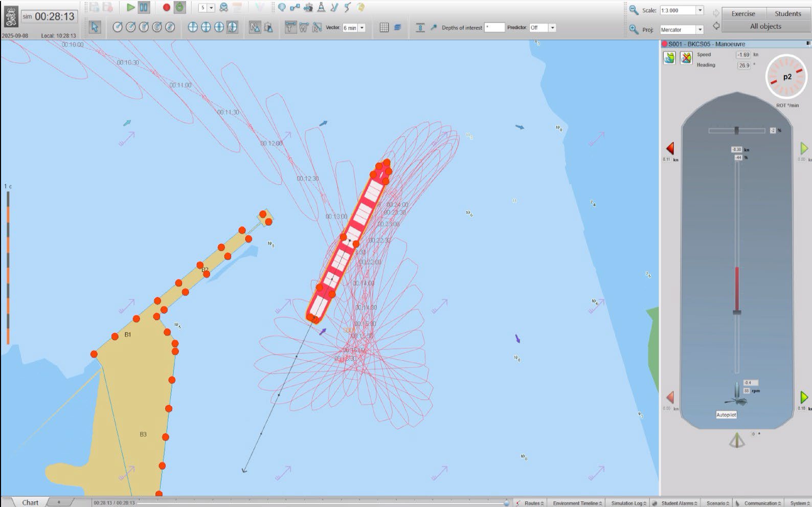Click the ship object icon in toolbar
The width and height of the screenshot is (812, 507).
[308, 8]
